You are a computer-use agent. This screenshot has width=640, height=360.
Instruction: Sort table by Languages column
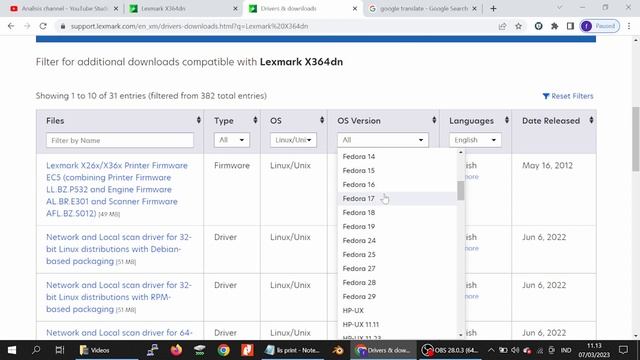point(507,120)
